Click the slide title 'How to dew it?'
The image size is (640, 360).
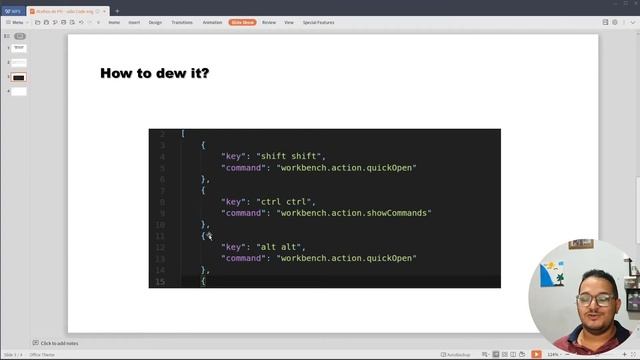[x=155, y=73]
